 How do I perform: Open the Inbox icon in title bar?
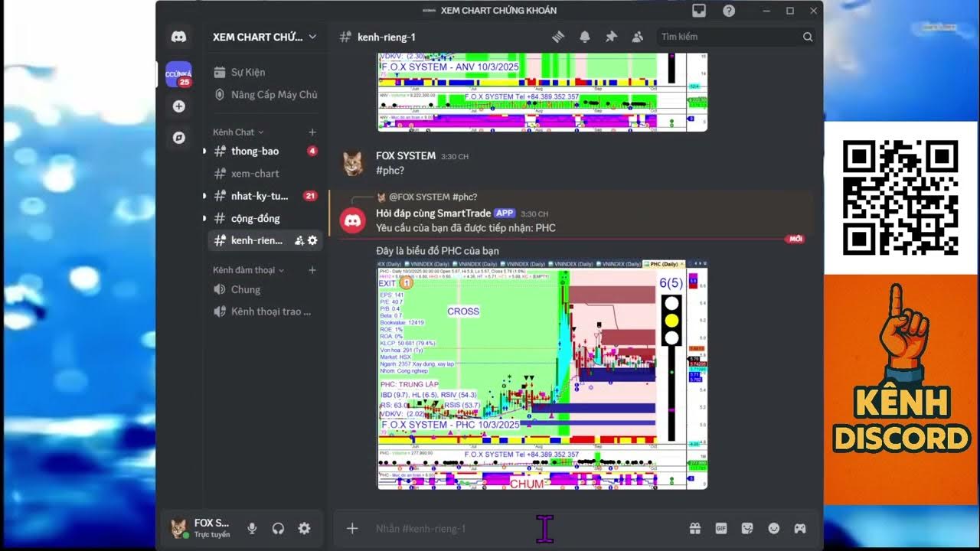[699, 11]
